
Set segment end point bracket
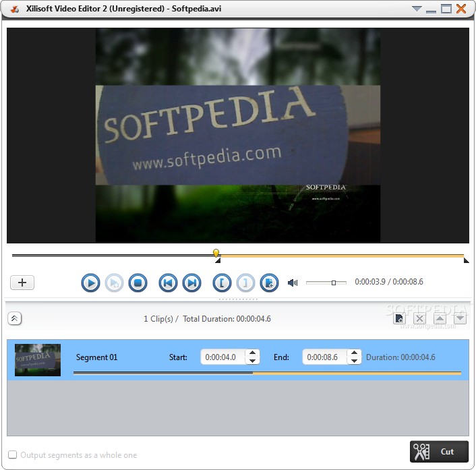pyautogui.click(x=245, y=283)
